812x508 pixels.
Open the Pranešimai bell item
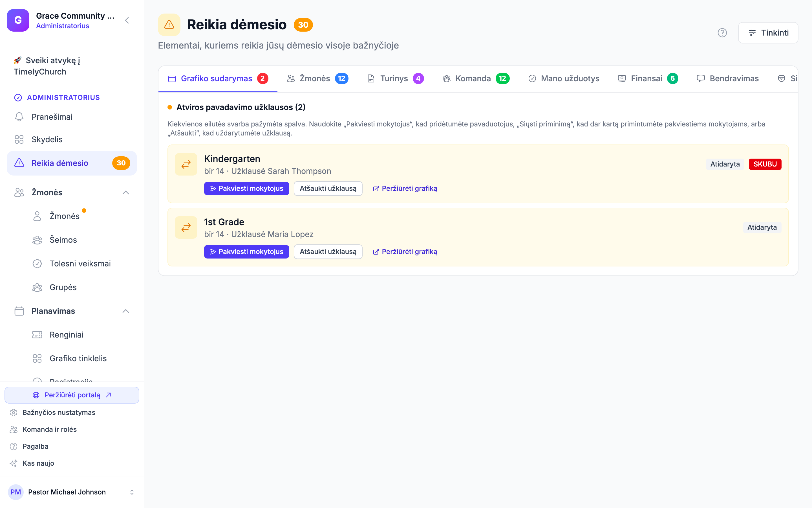(72, 117)
